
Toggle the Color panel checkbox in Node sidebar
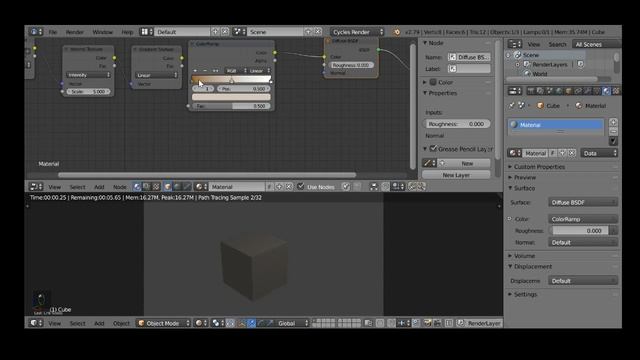[x=433, y=82]
